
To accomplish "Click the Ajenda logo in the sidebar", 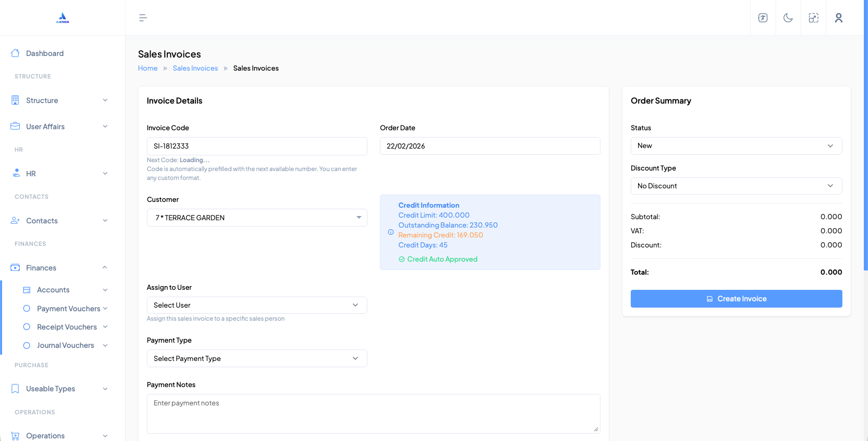I will [63, 18].
